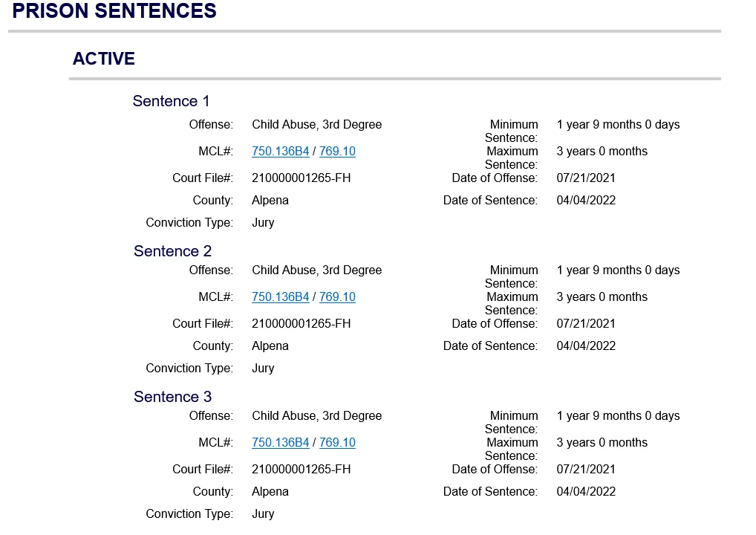Screen dimensions: 756x535
Task: Click Sentence 3's date of sentence value
Action: click(586, 492)
